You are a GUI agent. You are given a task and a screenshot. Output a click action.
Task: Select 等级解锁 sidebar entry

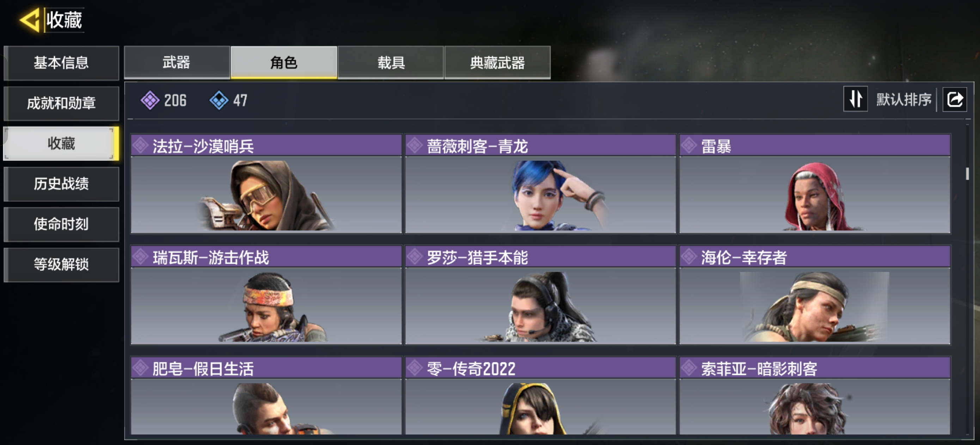point(61,264)
